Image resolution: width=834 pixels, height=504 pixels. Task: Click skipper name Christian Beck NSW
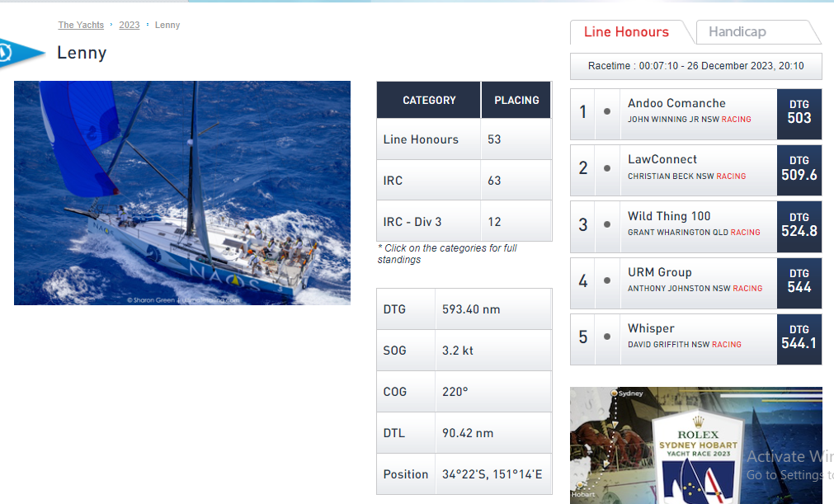click(671, 176)
